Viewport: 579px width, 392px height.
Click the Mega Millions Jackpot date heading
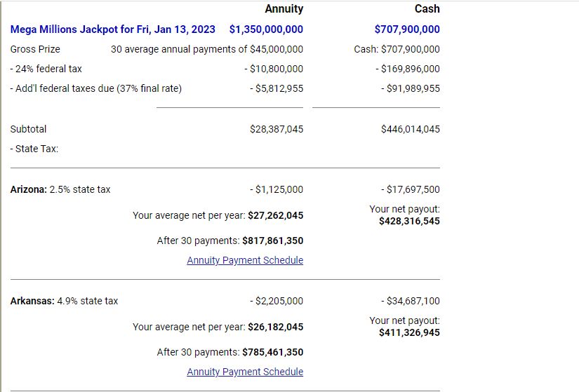tap(115, 29)
